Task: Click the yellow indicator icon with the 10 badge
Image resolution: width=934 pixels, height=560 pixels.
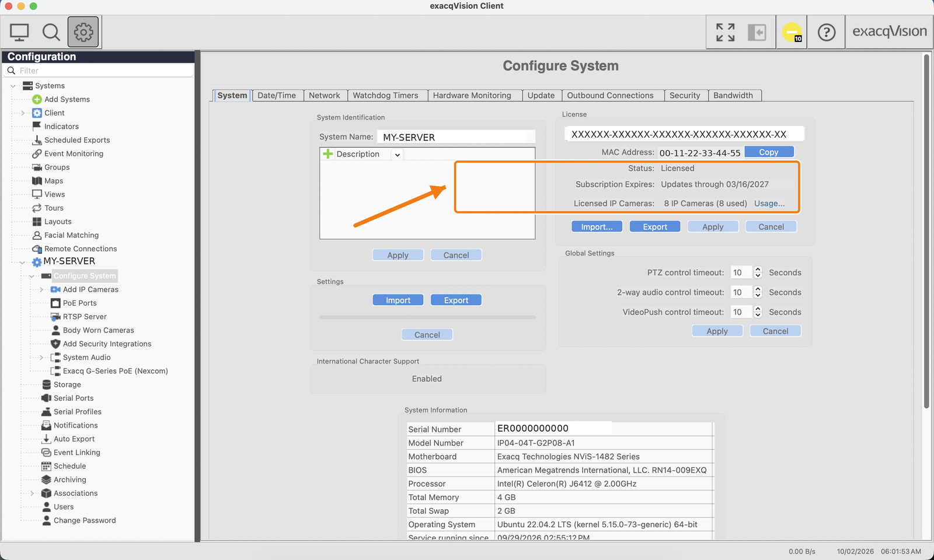Action: 792,32
